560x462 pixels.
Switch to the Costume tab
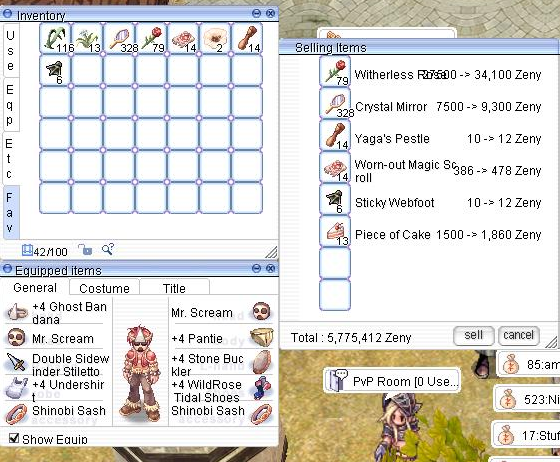click(x=104, y=288)
